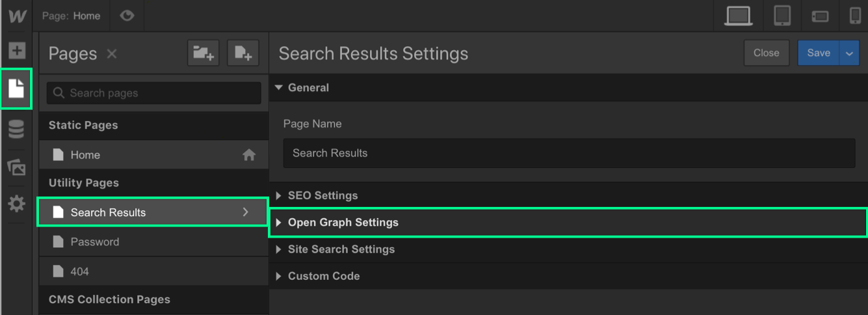This screenshot has width=868, height=315.
Task: Click the Page Name input field
Action: [569, 153]
